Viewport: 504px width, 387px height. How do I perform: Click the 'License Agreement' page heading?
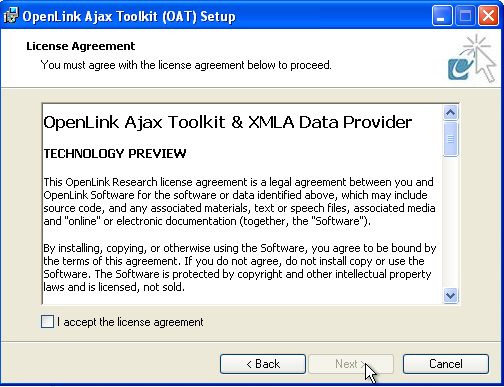coord(81,46)
